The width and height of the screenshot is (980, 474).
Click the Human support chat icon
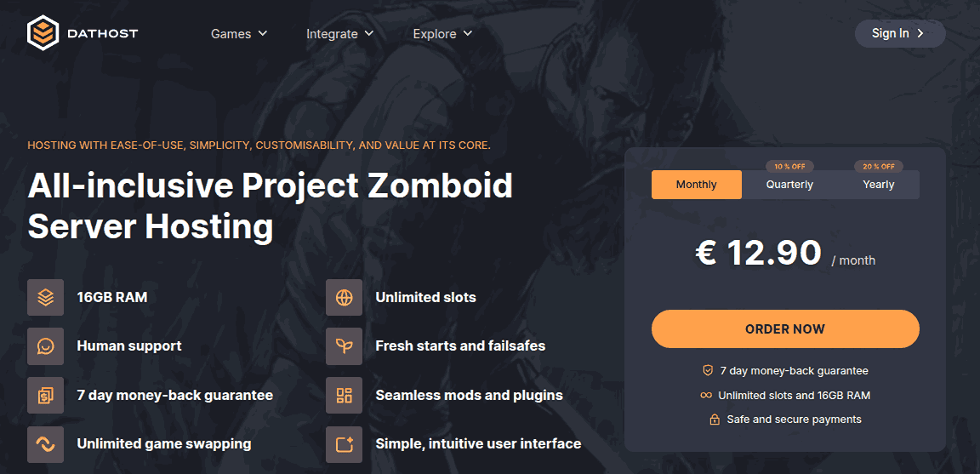tap(46, 346)
